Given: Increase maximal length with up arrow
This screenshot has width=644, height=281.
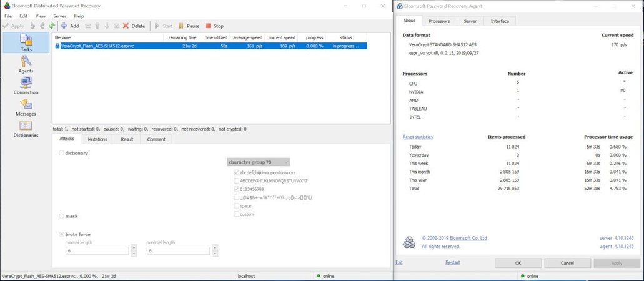Looking at the screenshot, I should point(215,248).
